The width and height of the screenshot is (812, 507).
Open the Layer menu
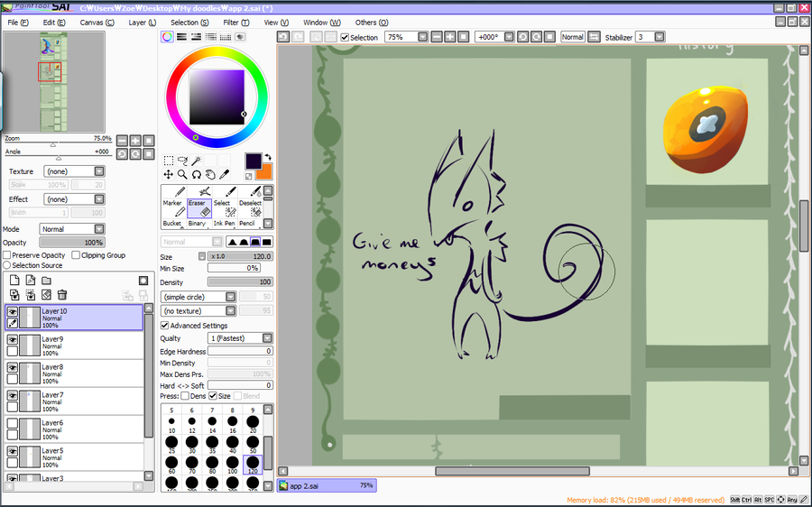click(x=142, y=23)
